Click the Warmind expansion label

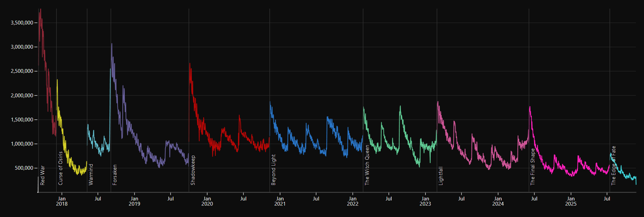[x=91, y=175]
